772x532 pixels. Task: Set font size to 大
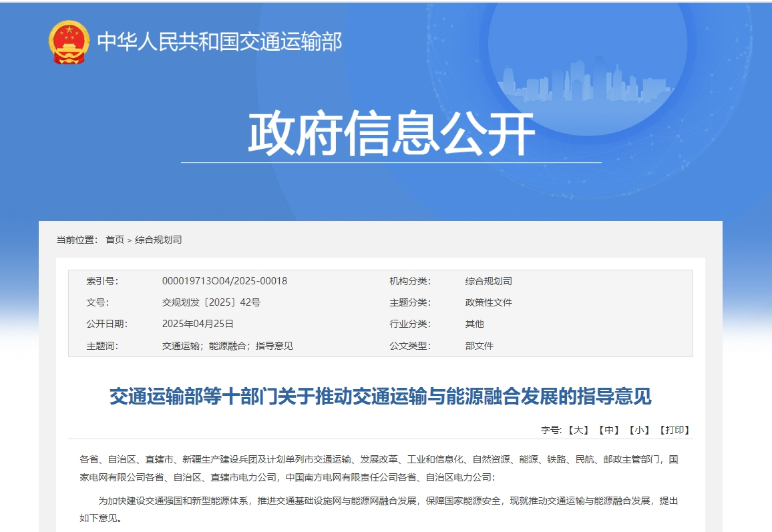pyautogui.click(x=578, y=430)
